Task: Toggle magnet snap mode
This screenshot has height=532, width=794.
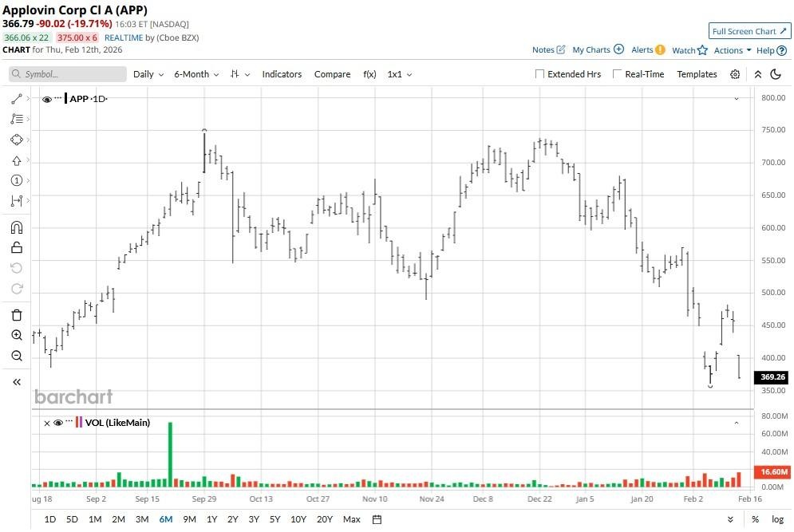Action: 16,227
